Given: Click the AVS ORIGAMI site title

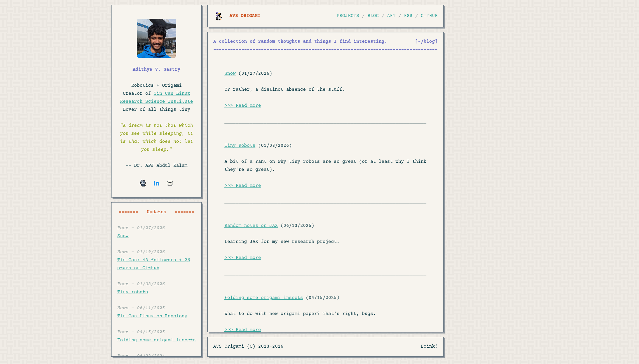Looking at the screenshot, I should pyautogui.click(x=245, y=16).
